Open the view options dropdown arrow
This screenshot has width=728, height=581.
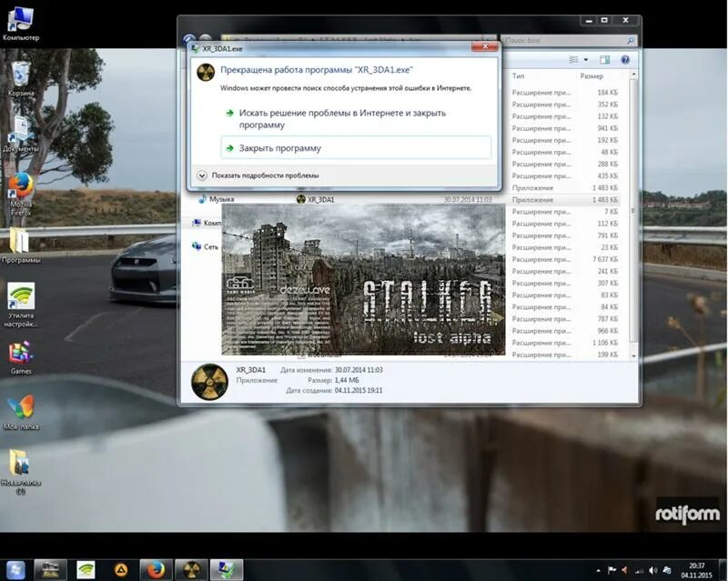tap(586, 60)
